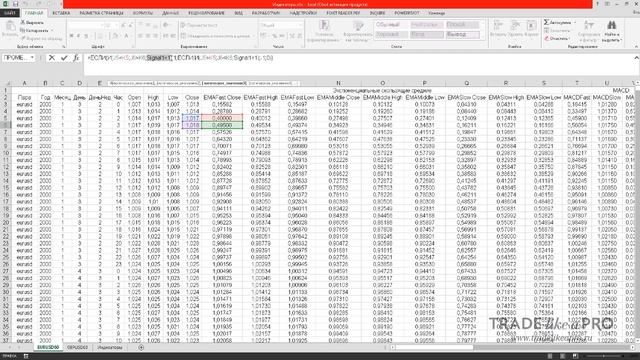The height and width of the screenshot is (360, 640).
Task: Apply the Хороший (Good) cell style
Action: (391, 35)
